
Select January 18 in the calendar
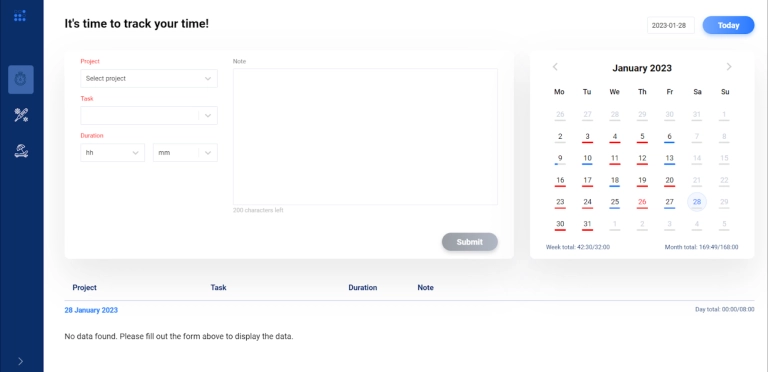[x=615, y=181]
